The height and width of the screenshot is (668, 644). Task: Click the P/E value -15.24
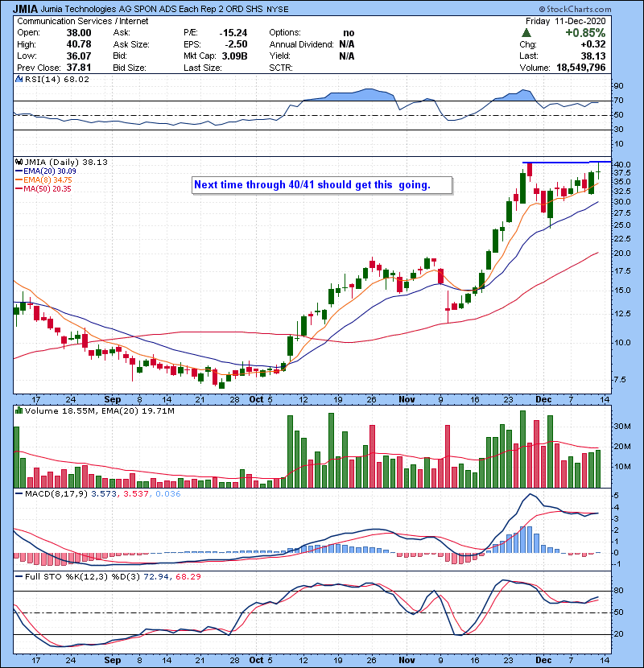[x=233, y=33]
